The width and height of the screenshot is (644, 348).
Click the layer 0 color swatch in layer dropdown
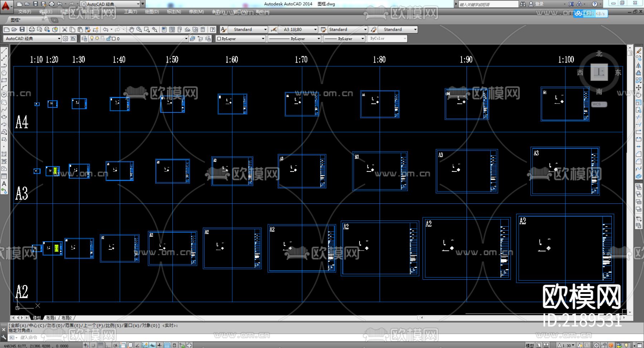click(113, 38)
